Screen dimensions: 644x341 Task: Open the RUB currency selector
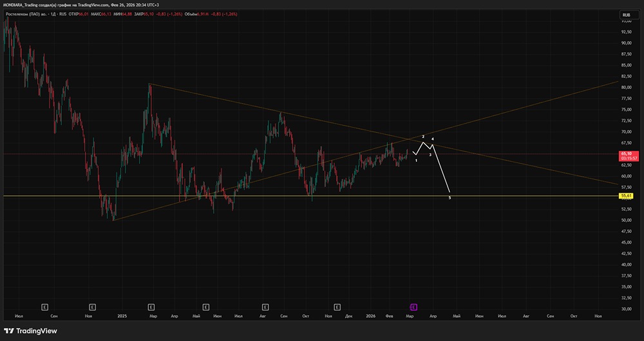coord(625,15)
